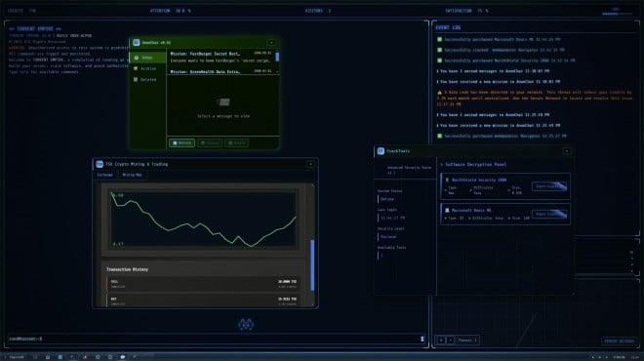Click the Satisfaction percentage in the top bar
Screen dimensions: 644x361
[x=483, y=11]
